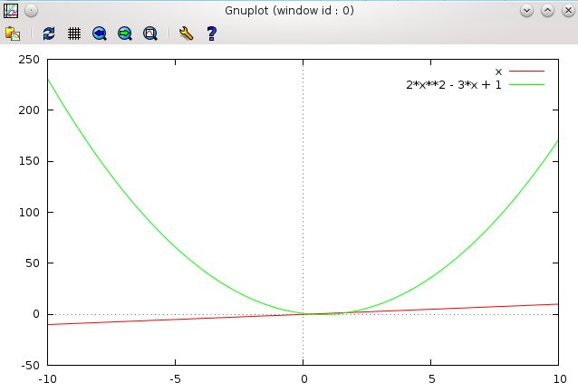Click the green line sample in legend

[526, 84]
